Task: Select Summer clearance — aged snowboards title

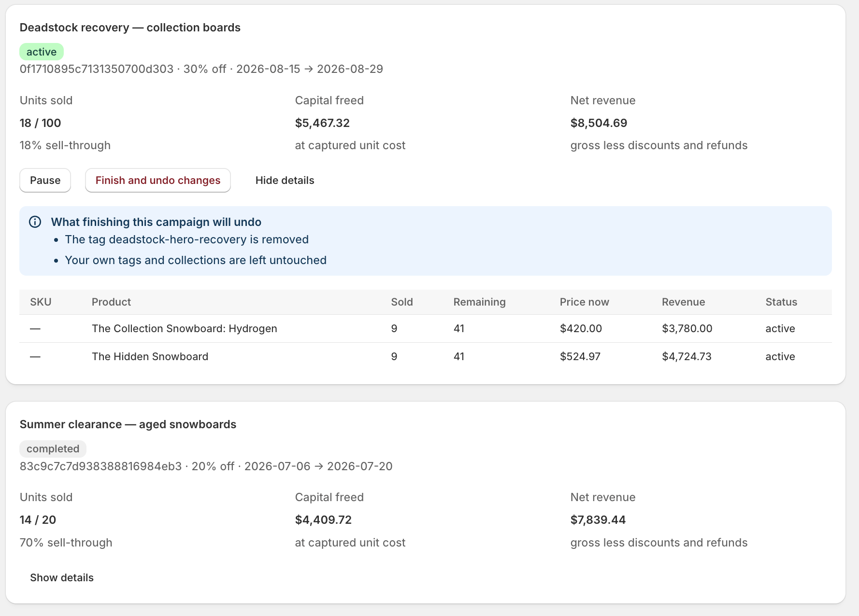Action: [x=128, y=424]
